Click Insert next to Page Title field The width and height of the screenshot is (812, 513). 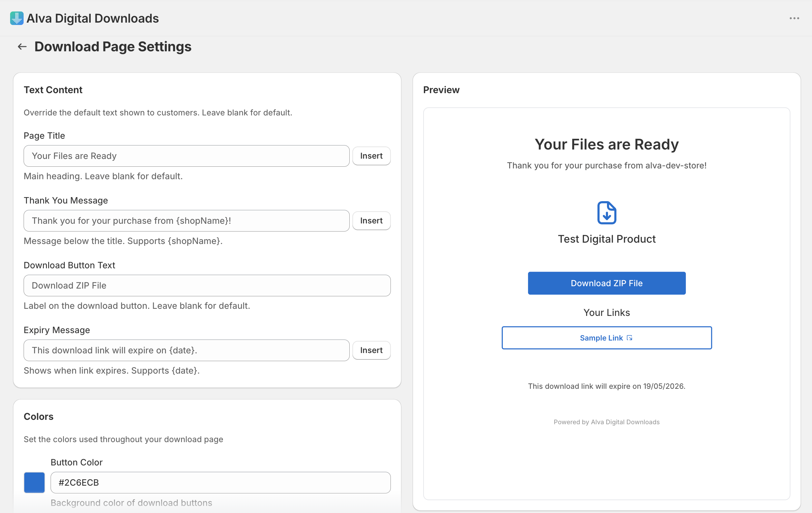(371, 156)
